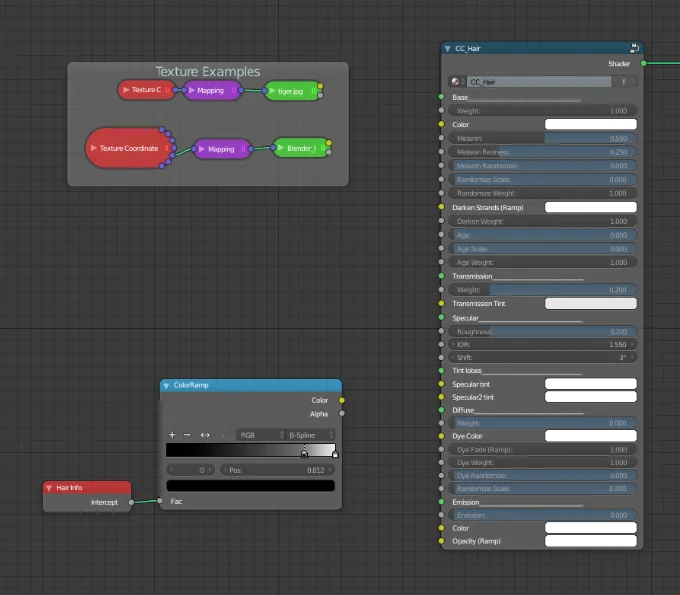Screen dimensions: 680x595
Task: Collapse the Hair Info node with its triangle
Action: click(x=49, y=488)
